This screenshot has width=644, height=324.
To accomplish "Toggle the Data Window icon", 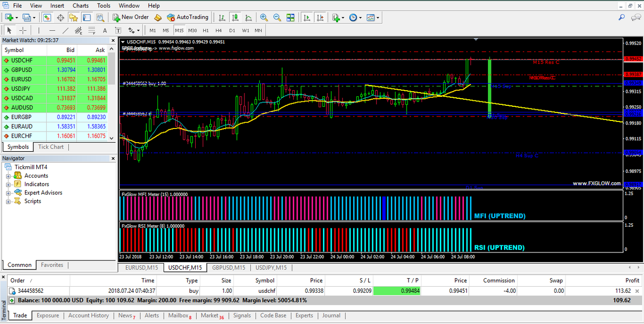I will 60,17.
